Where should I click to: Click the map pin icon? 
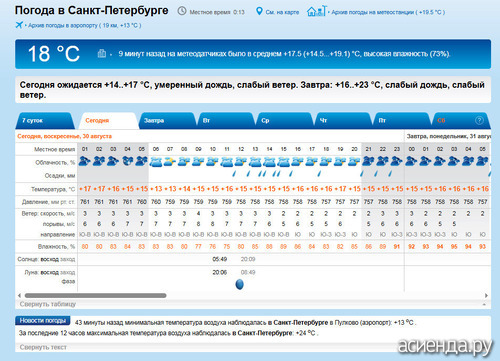click(259, 11)
